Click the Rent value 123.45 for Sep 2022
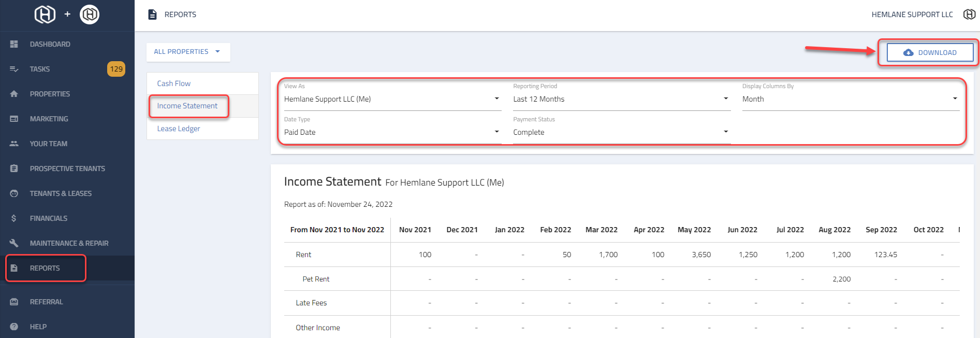Viewport: 980px width, 338px height. coord(886,255)
